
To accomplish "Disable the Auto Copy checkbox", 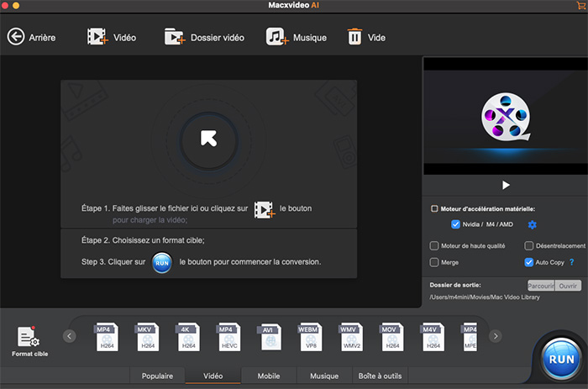I will (528, 262).
